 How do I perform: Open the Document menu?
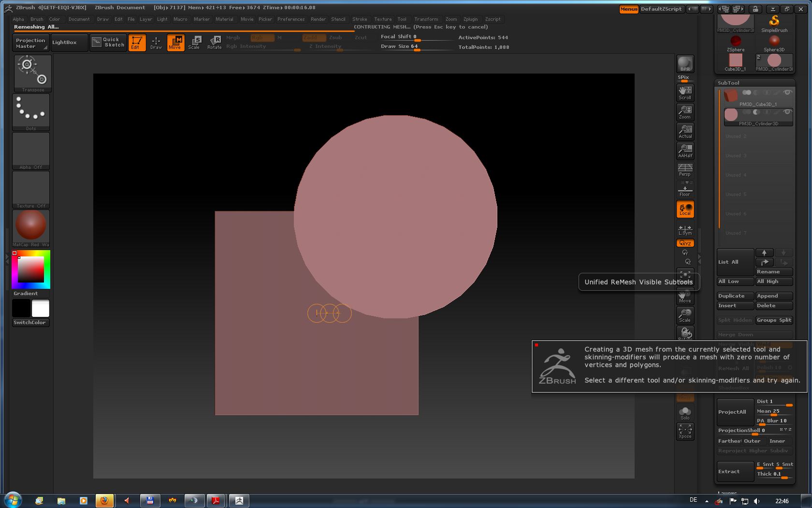[x=79, y=19]
